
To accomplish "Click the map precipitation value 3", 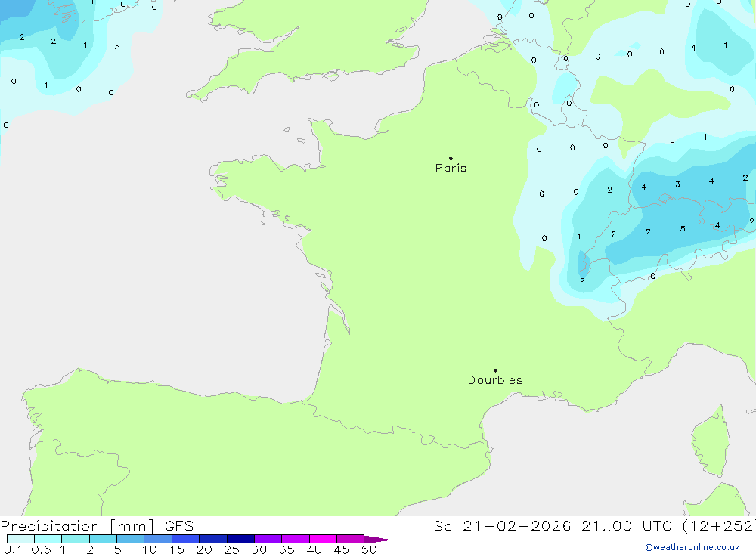I will [x=678, y=184].
